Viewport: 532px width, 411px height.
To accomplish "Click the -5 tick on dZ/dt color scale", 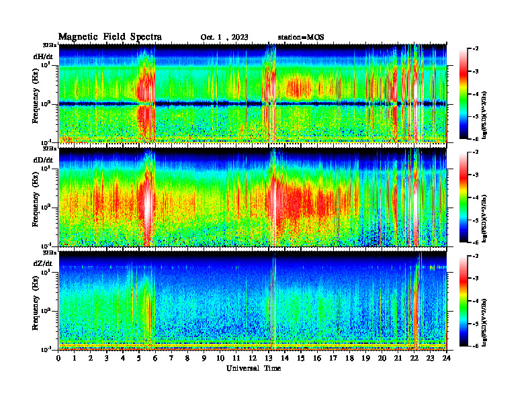I will 474,324.
